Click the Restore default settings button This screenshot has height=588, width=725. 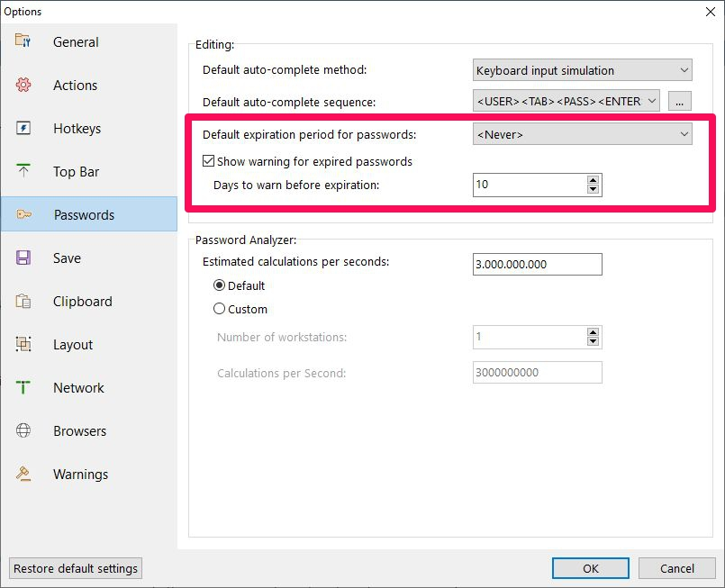76,568
